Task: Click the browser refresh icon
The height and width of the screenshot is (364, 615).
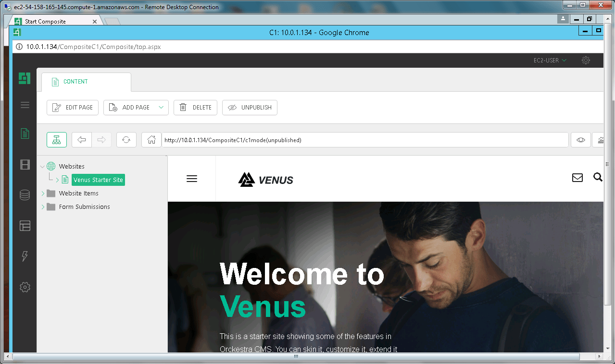Action: (x=126, y=140)
